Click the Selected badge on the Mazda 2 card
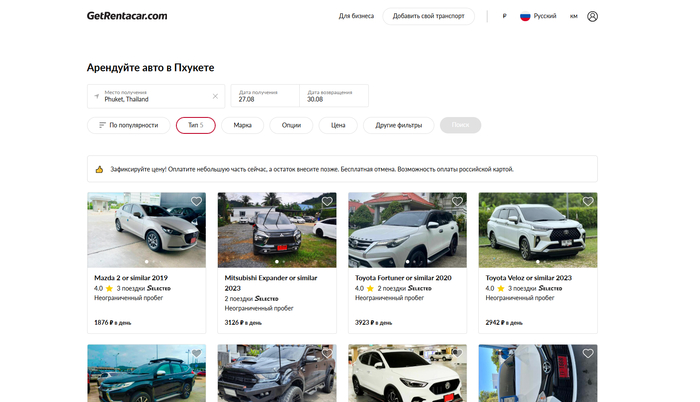The image size is (700, 402). click(159, 289)
